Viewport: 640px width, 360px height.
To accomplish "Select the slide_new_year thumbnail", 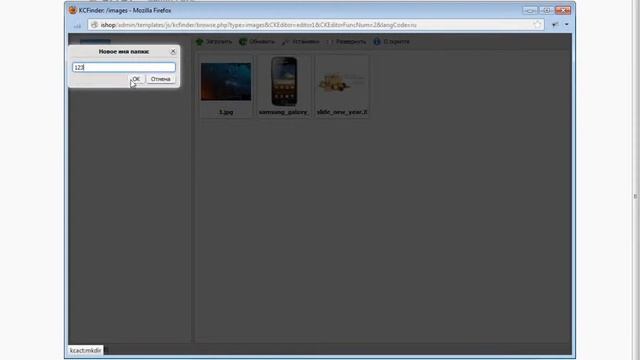I will (x=342, y=82).
